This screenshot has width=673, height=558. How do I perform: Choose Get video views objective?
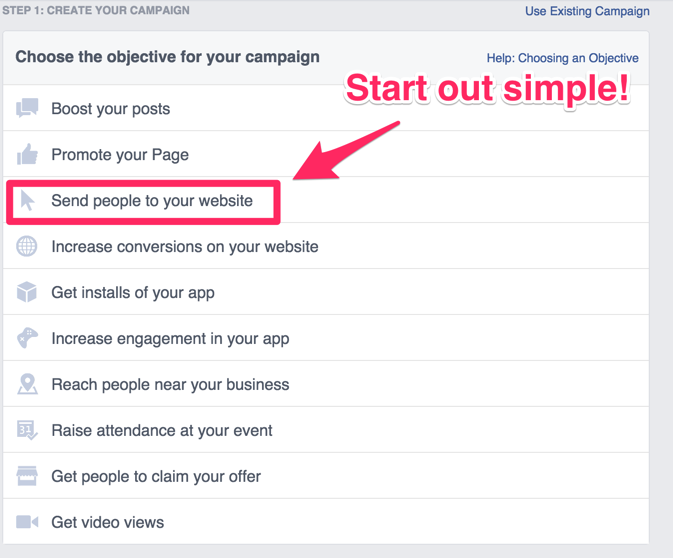click(x=108, y=523)
